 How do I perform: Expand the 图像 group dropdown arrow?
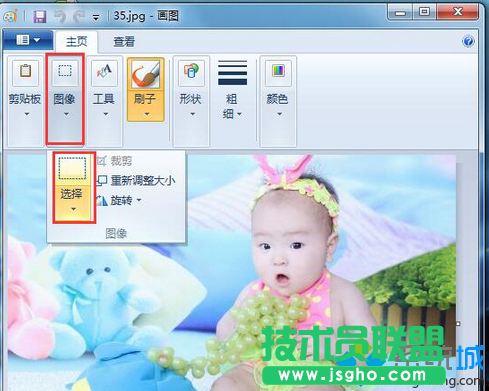(66, 114)
